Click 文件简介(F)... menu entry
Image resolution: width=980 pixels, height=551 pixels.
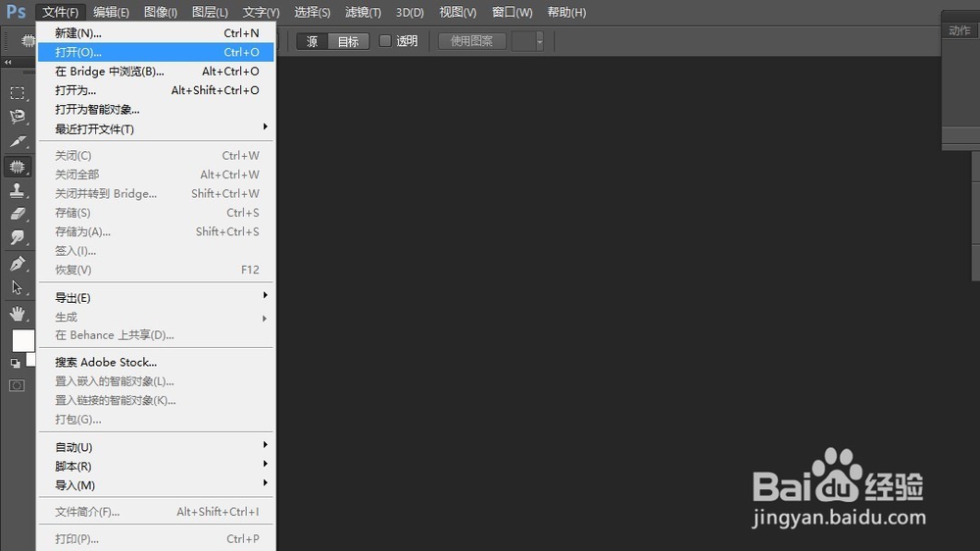156,512
